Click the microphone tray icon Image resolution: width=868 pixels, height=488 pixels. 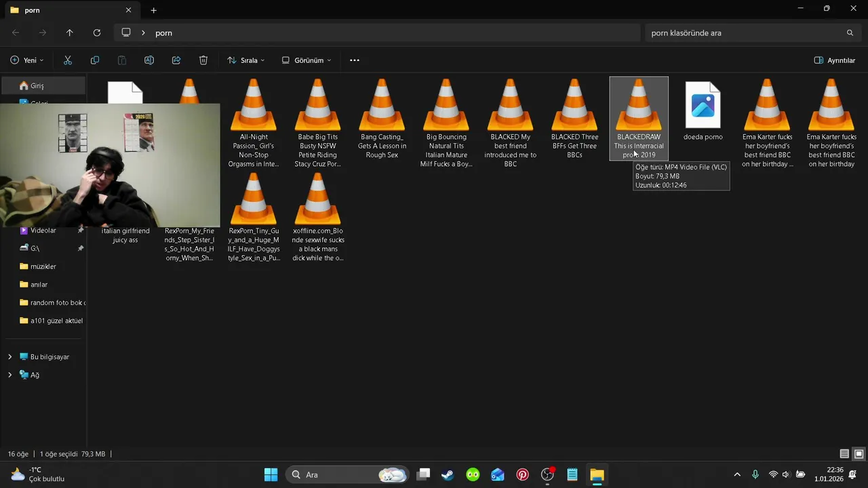pos(755,474)
